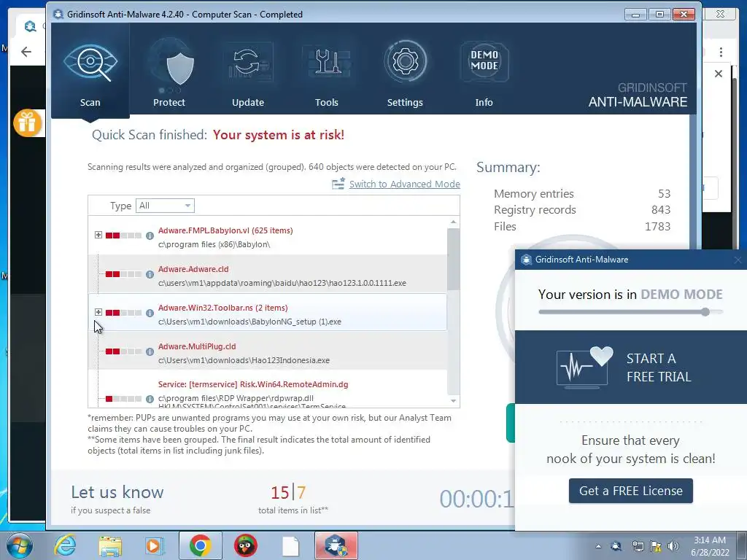Open File Explorer from taskbar
The height and width of the screenshot is (560, 747).
pyautogui.click(x=111, y=545)
